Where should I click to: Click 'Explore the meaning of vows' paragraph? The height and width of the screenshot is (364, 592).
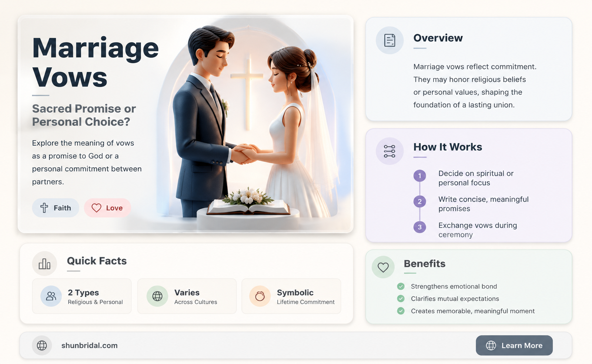pyautogui.click(x=87, y=162)
